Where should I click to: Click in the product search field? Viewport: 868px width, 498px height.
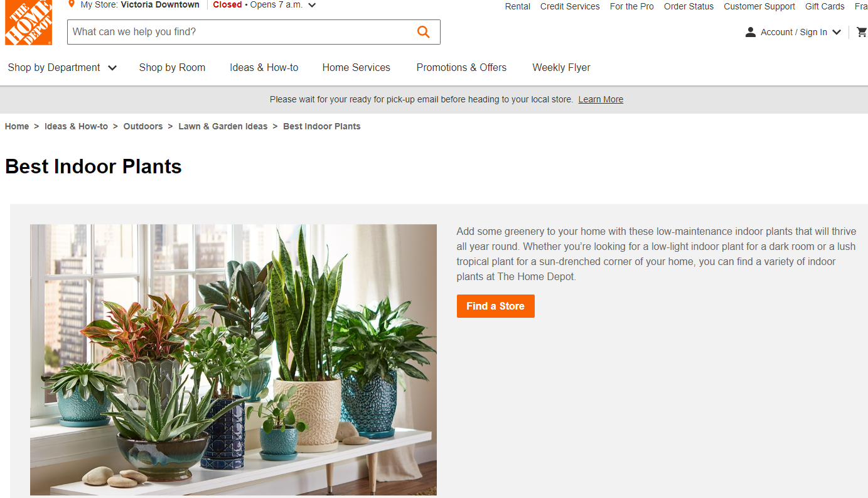pos(242,32)
